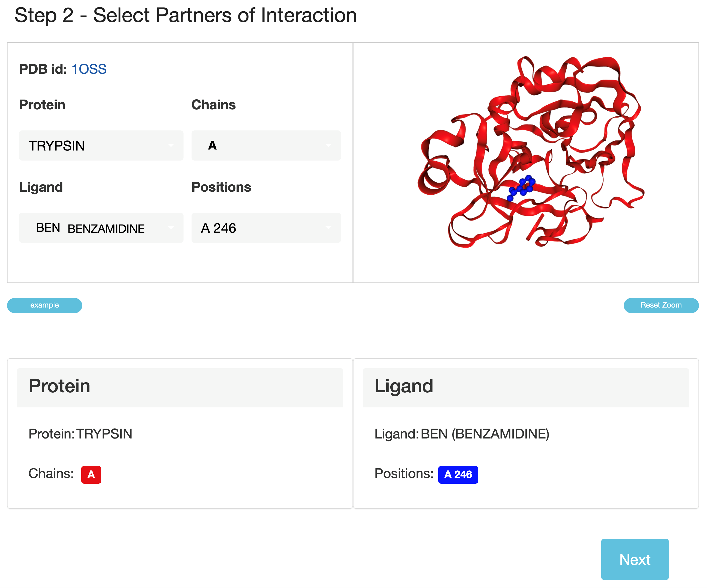Click the Ligand summary panel header
Viewport: 707px width, 588px height.
(x=525, y=387)
